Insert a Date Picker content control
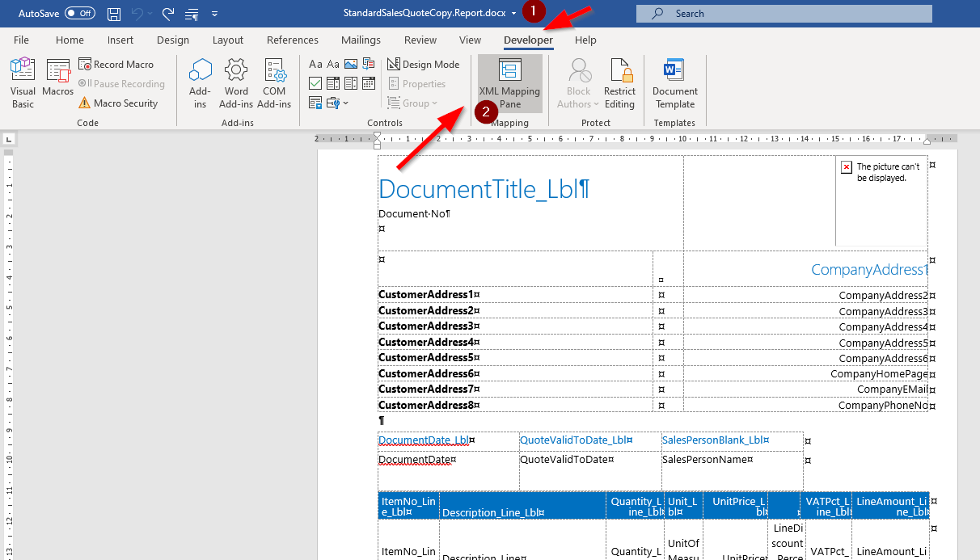This screenshot has width=980, height=560. point(370,82)
